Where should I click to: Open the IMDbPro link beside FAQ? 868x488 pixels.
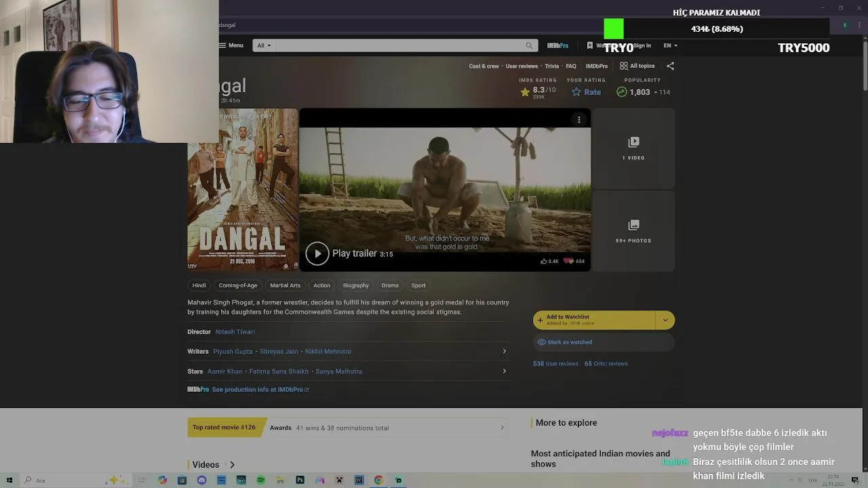[597, 66]
